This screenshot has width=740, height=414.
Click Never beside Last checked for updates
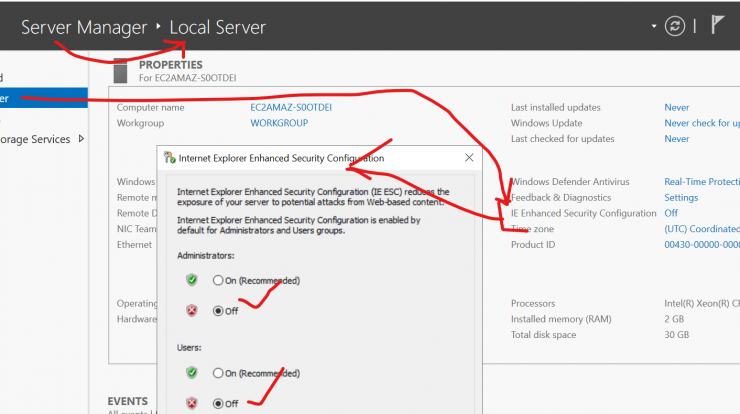tap(677, 139)
